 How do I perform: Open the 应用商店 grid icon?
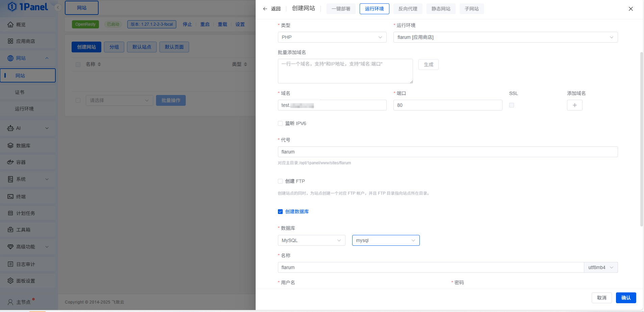[10, 41]
